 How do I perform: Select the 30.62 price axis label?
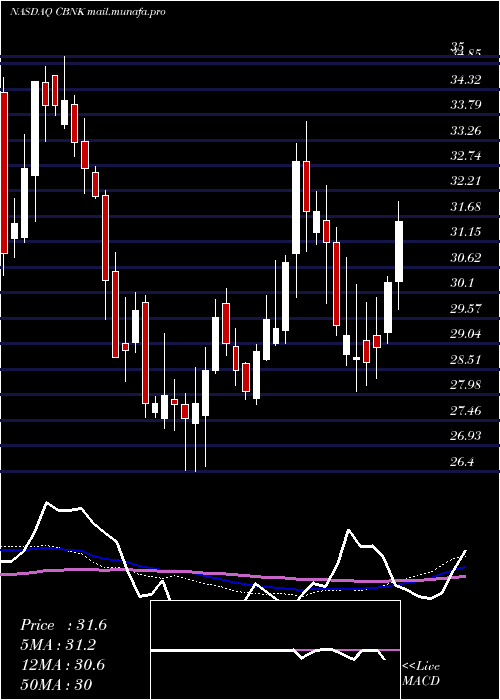click(466, 258)
